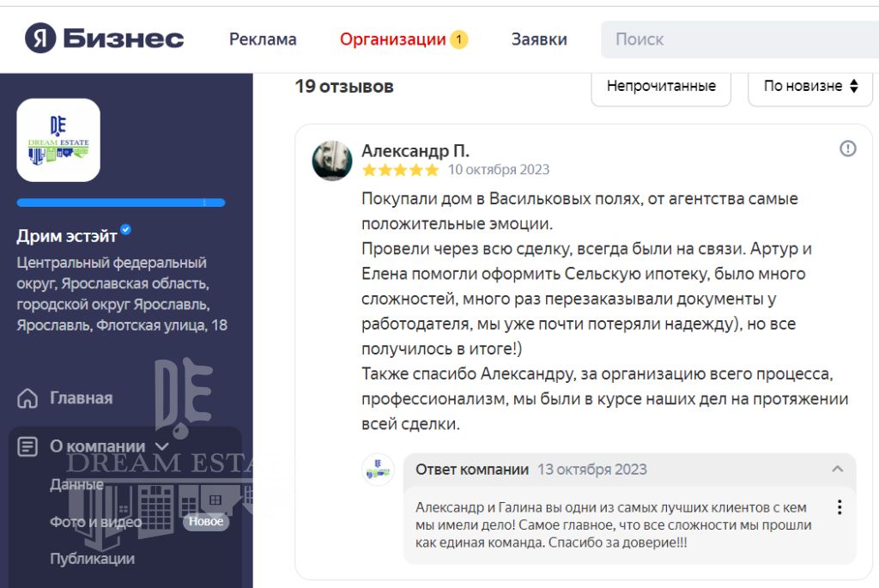
Task: Click Александр П. reviewer avatar
Action: click(x=332, y=161)
